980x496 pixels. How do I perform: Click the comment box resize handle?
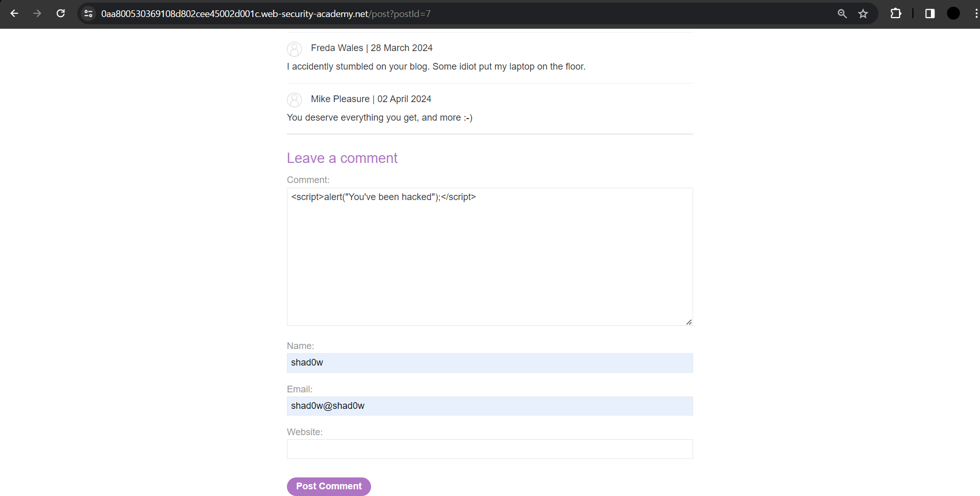(x=689, y=322)
